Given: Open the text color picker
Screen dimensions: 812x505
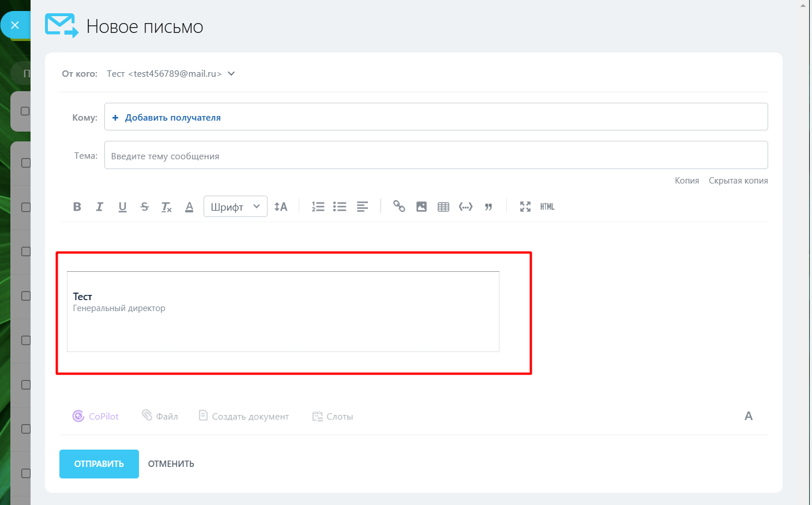Looking at the screenshot, I should (189, 206).
